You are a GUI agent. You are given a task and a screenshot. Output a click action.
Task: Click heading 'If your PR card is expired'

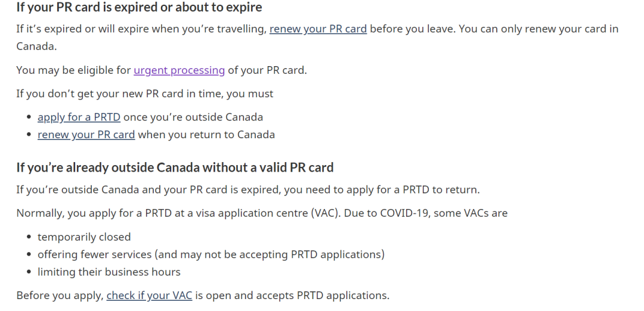click(x=139, y=7)
